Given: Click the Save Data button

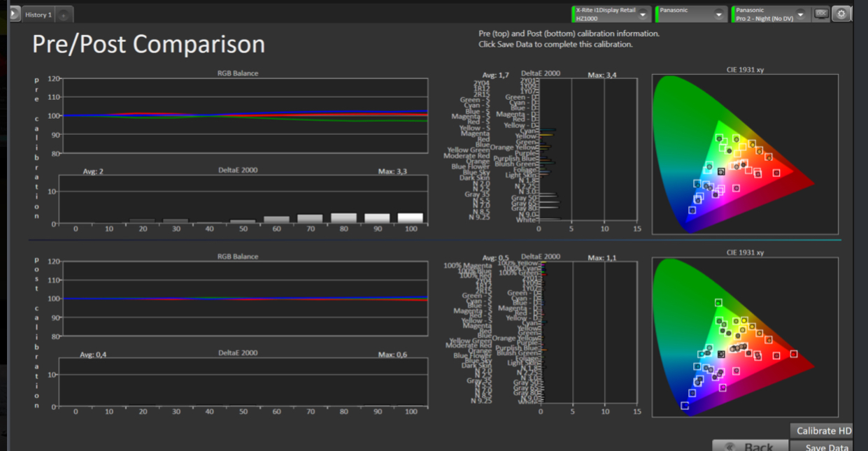Looking at the screenshot, I should [821, 446].
